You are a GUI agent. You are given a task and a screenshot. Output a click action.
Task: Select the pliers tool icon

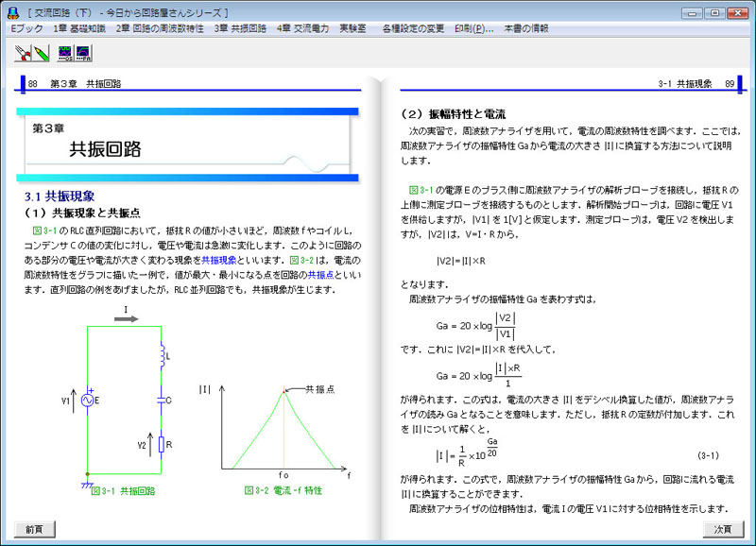pos(23,53)
